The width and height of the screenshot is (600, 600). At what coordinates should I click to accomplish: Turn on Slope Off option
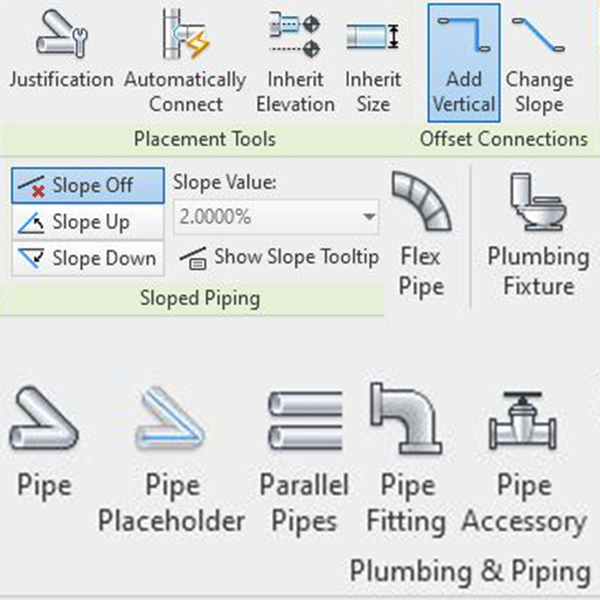pyautogui.click(x=88, y=186)
